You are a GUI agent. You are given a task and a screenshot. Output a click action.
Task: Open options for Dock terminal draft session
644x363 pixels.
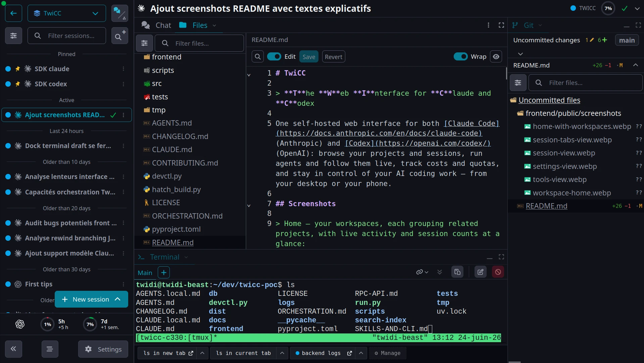(123, 146)
